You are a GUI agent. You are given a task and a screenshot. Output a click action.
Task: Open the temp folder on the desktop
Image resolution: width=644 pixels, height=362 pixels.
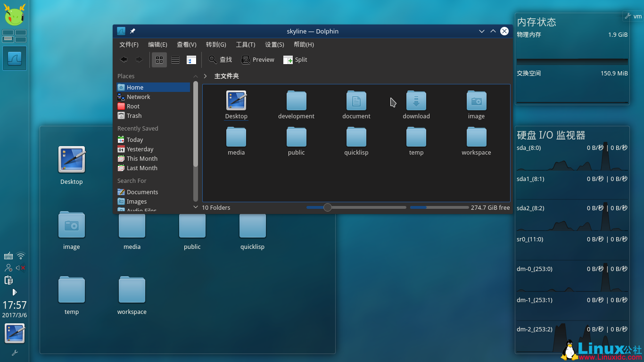click(71, 289)
